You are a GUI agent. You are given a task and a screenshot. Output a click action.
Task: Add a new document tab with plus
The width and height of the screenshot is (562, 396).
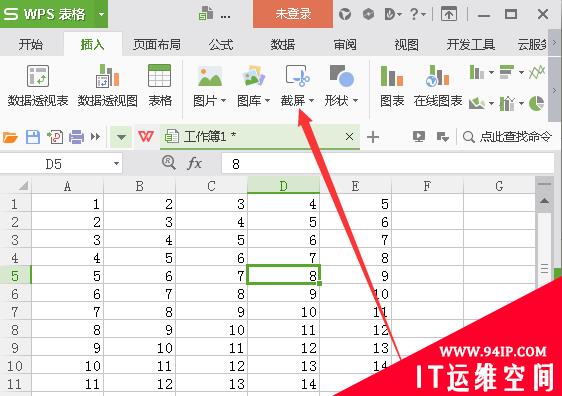tap(373, 137)
